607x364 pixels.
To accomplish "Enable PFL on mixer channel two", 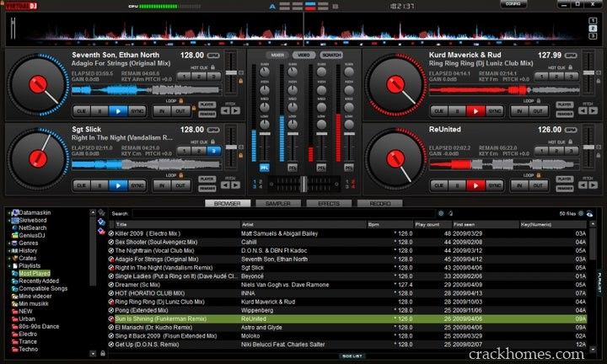I will (293, 168).
